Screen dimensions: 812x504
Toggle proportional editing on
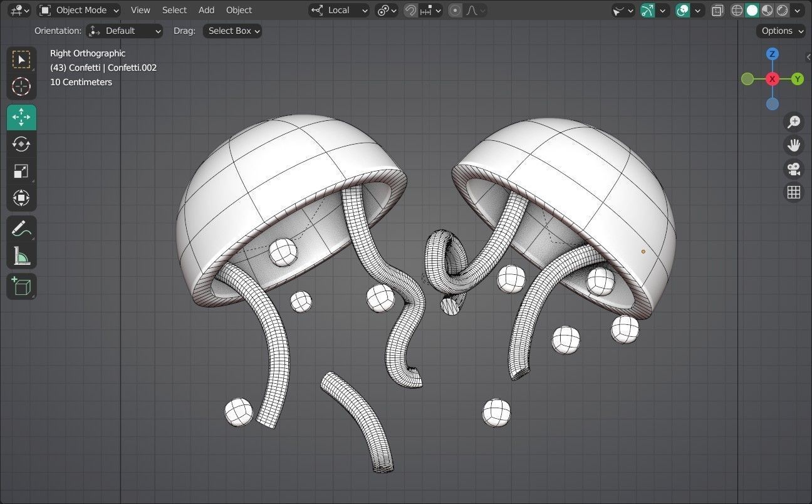pyautogui.click(x=454, y=10)
